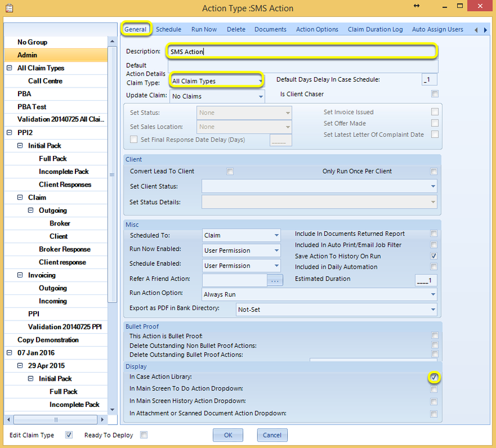
Task: Open the Schedule tab
Action: [x=168, y=30]
